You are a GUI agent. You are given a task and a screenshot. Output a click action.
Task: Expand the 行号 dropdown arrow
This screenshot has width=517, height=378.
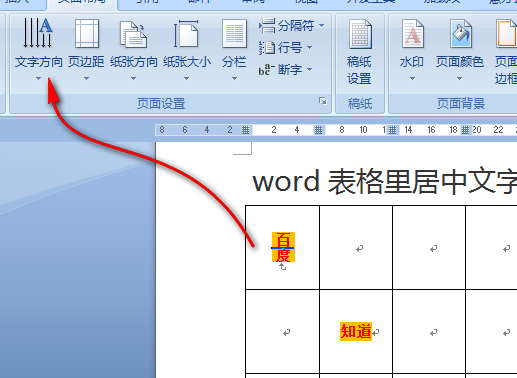pyautogui.click(x=309, y=48)
